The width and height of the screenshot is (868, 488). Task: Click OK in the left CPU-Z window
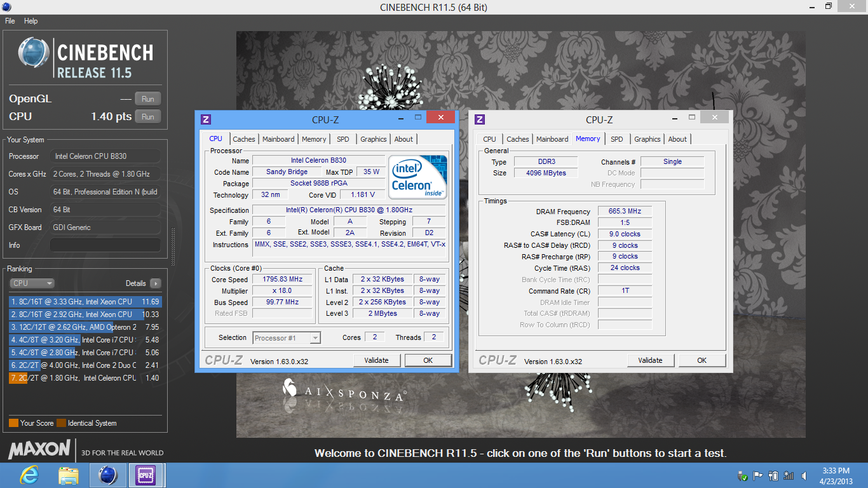428,360
